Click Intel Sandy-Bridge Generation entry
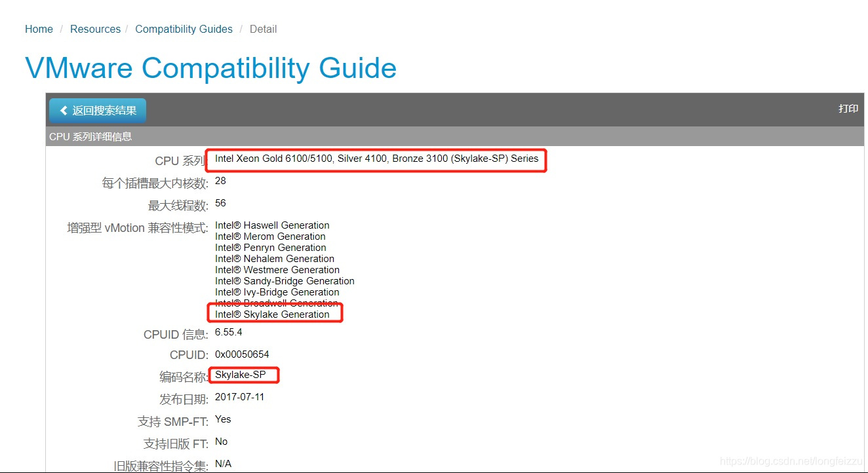The image size is (868, 473). pyautogui.click(x=285, y=281)
